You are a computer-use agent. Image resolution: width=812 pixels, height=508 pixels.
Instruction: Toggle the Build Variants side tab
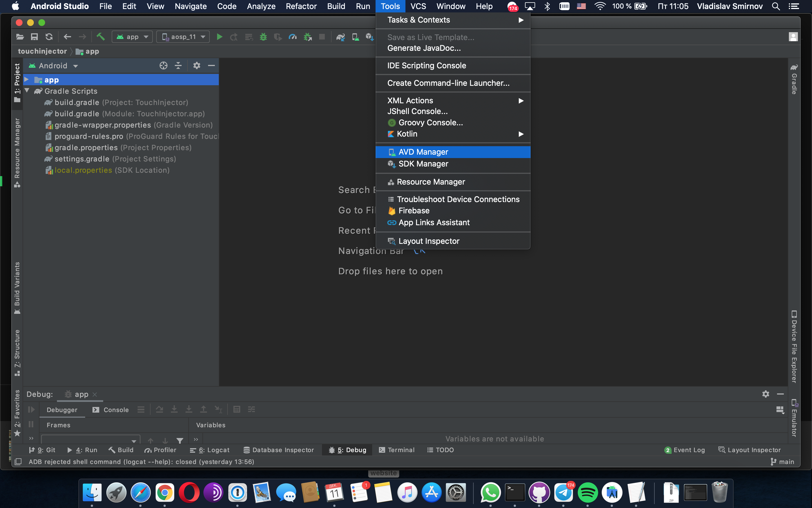[17, 288]
